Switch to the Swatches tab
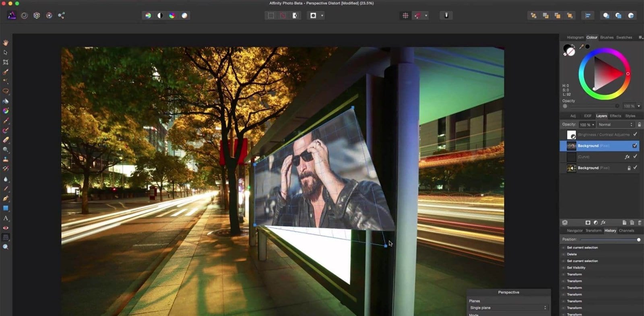This screenshot has height=316, width=644. 624,37
